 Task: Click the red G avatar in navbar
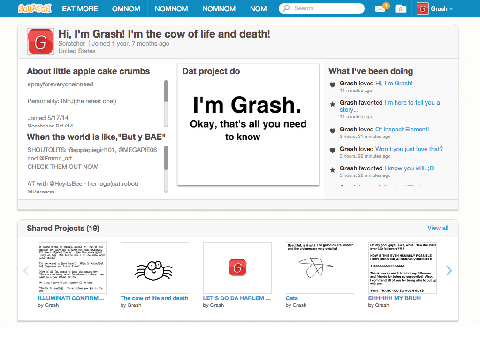[x=422, y=9]
